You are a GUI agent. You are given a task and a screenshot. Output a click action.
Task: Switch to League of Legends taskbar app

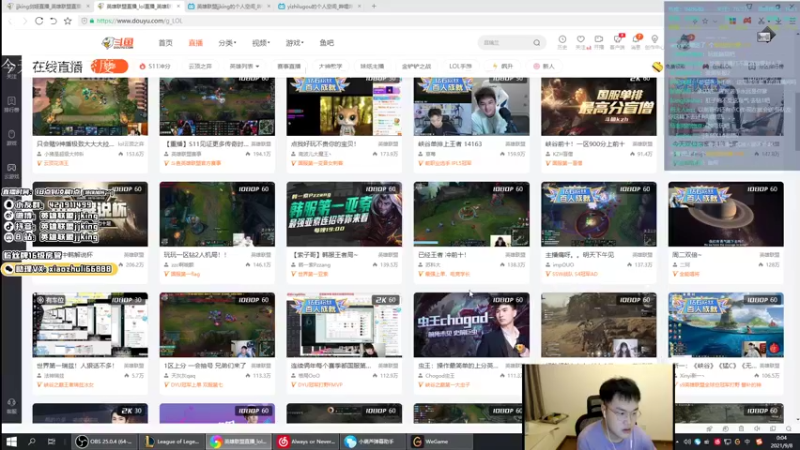172,441
